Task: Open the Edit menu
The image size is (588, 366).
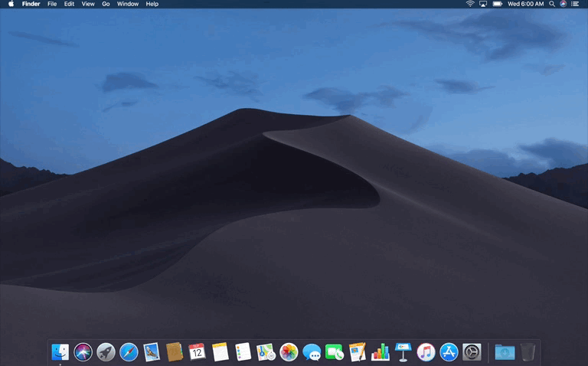Action: click(x=69, y=4)
